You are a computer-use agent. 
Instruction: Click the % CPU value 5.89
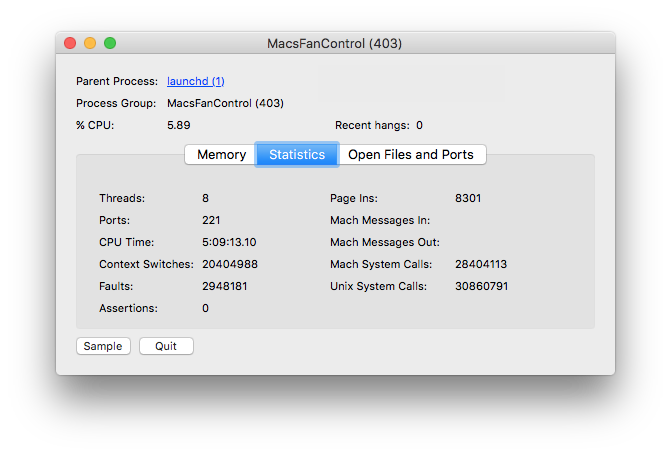click(178, 125)
